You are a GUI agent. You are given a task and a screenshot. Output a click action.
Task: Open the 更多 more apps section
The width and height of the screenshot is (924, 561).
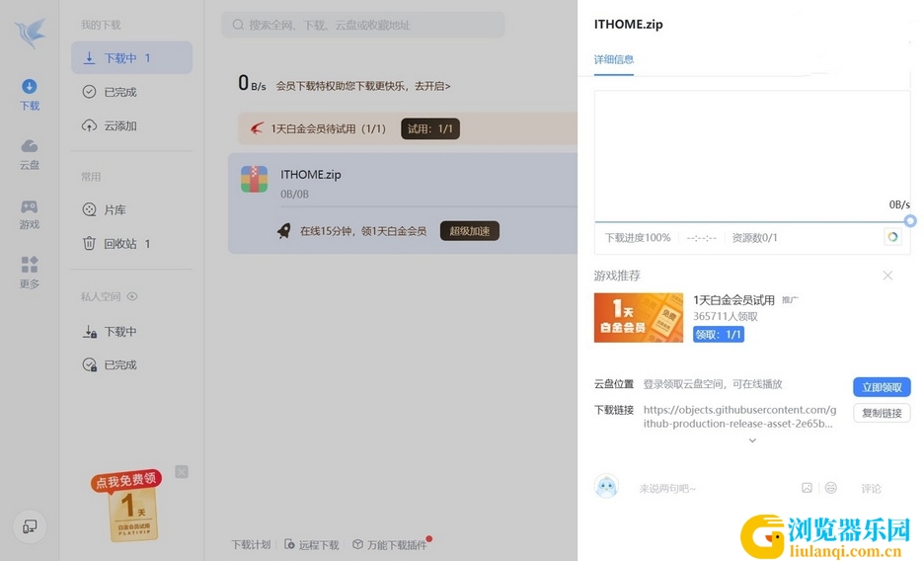point(29,273)
